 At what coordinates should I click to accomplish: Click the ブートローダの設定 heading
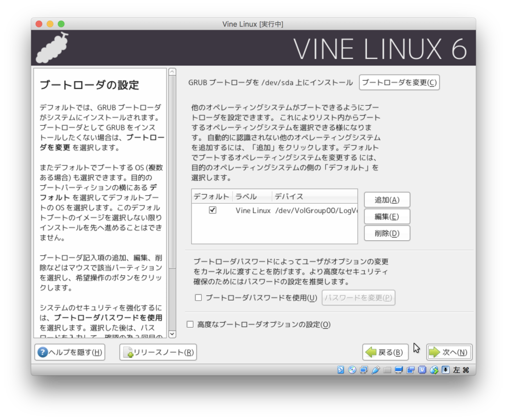[x=89, y=85]
